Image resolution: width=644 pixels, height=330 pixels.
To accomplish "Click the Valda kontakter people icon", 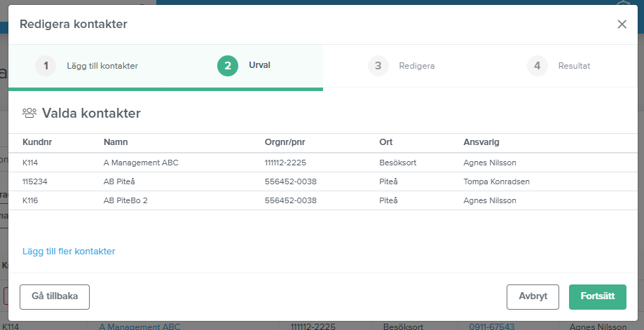I will pyautogui.click(x=29, y=113).
